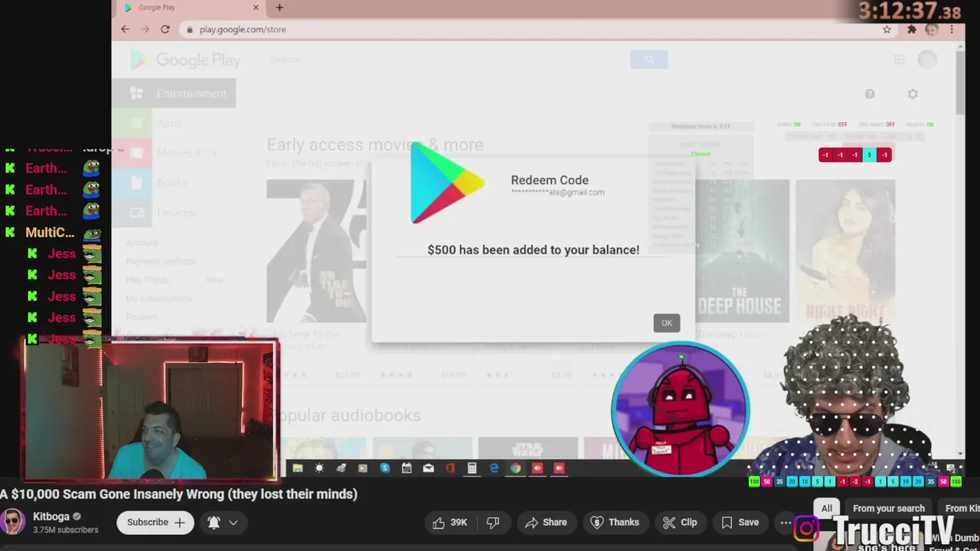Click OK in the Redeem Code dialog

coord(666,323)
